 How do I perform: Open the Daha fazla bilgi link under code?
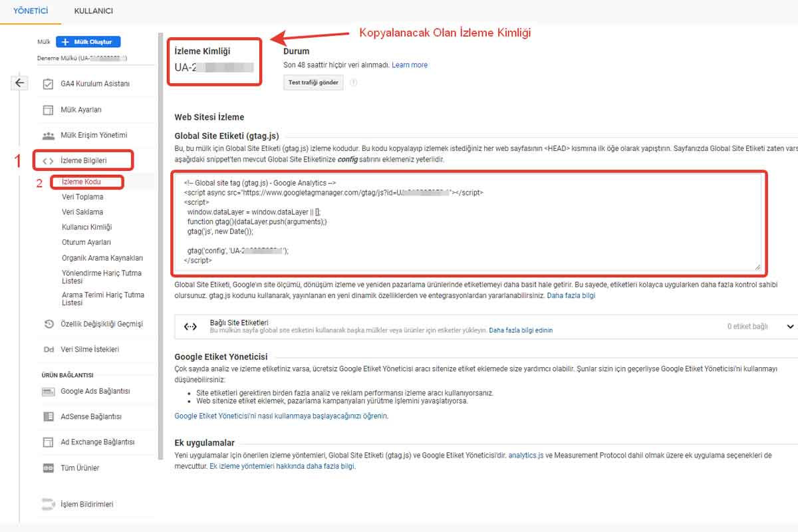[571, 295]
